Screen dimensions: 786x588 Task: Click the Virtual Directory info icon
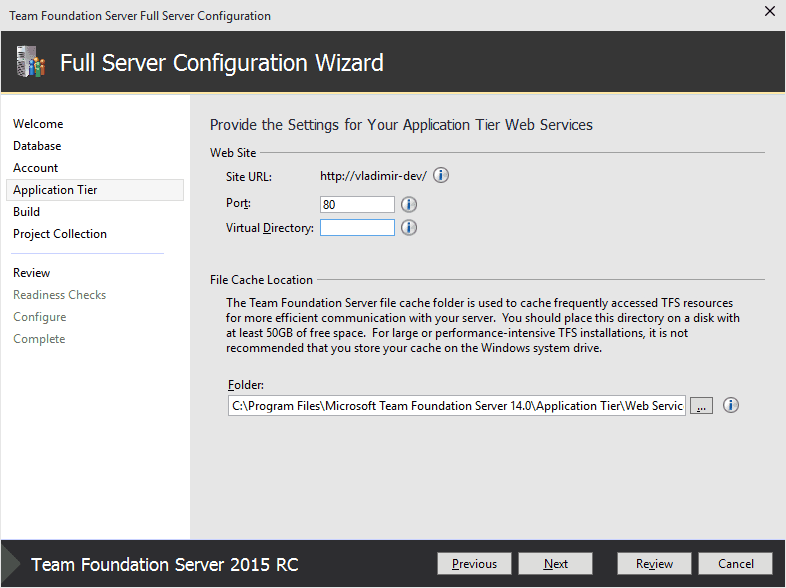[409, 228]
